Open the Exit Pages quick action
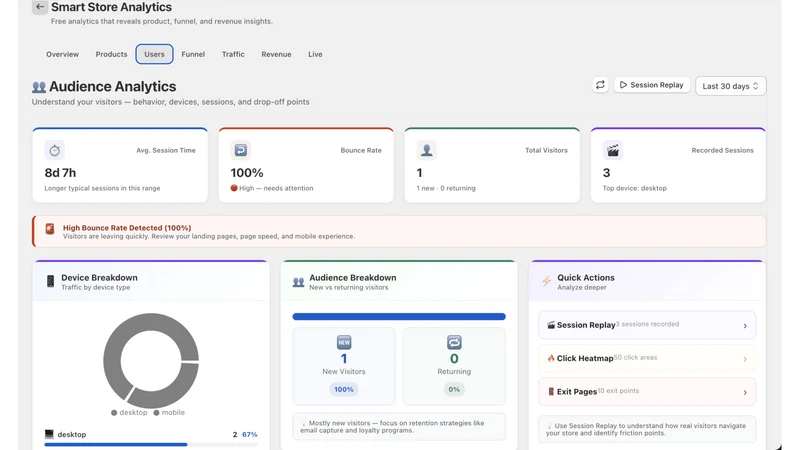800x450 pixels. [x=647, y=391]
